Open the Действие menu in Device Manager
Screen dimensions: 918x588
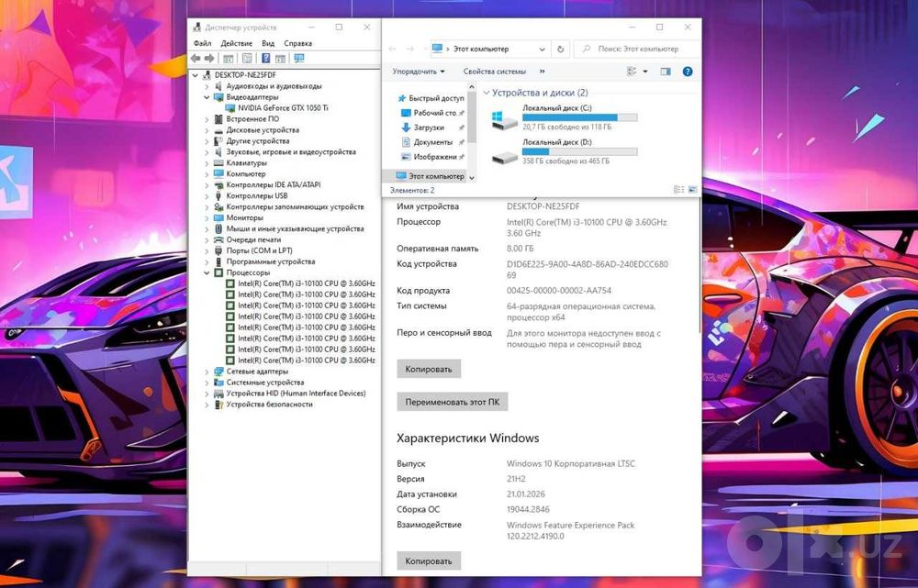coord(237,43)
